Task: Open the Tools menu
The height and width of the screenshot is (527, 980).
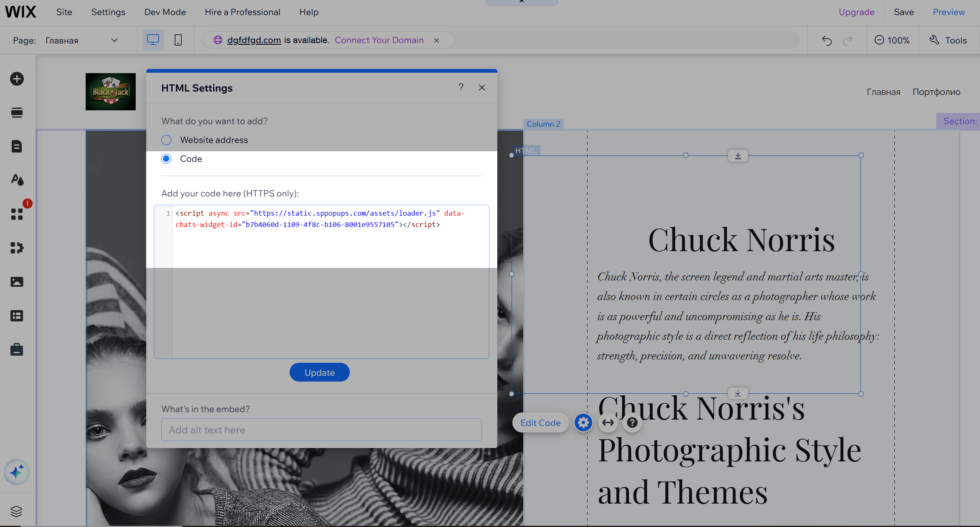Action: 948,40
